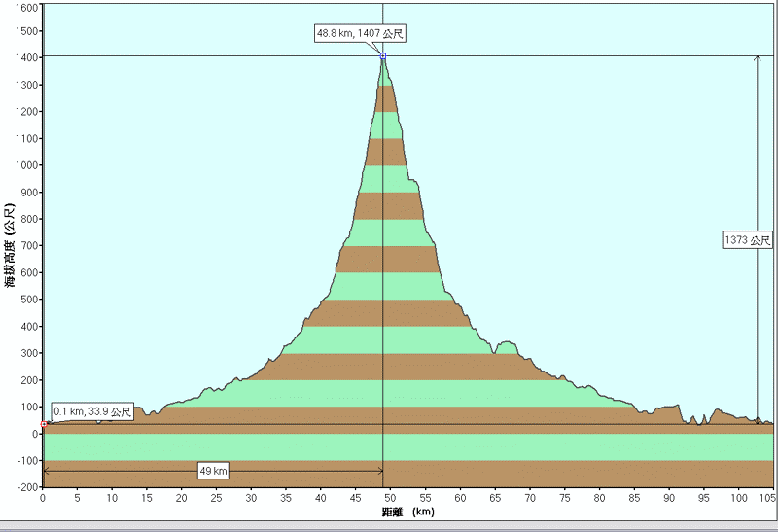
Task: Click the 50 tick on the distance axis
Action: click(391, 498)
